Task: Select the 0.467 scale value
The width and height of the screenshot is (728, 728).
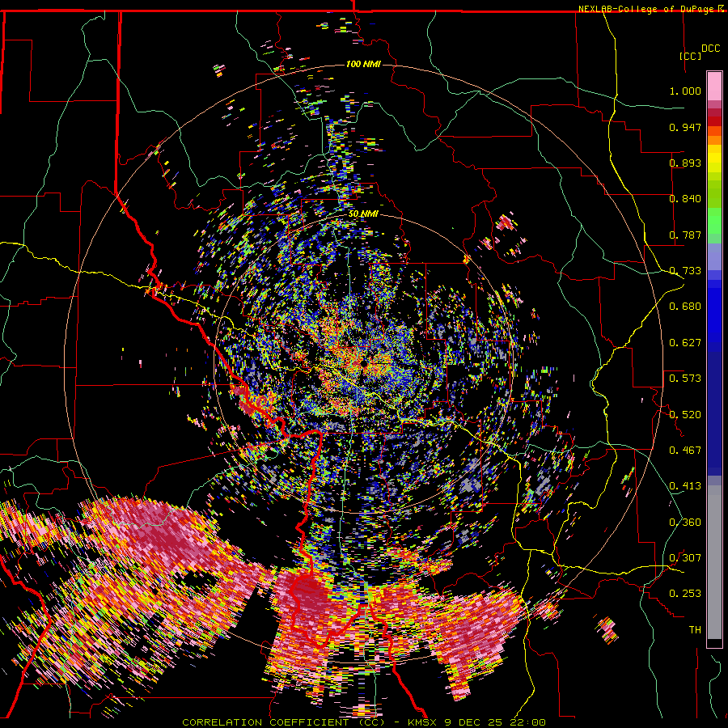Action: tap(685, 451)
